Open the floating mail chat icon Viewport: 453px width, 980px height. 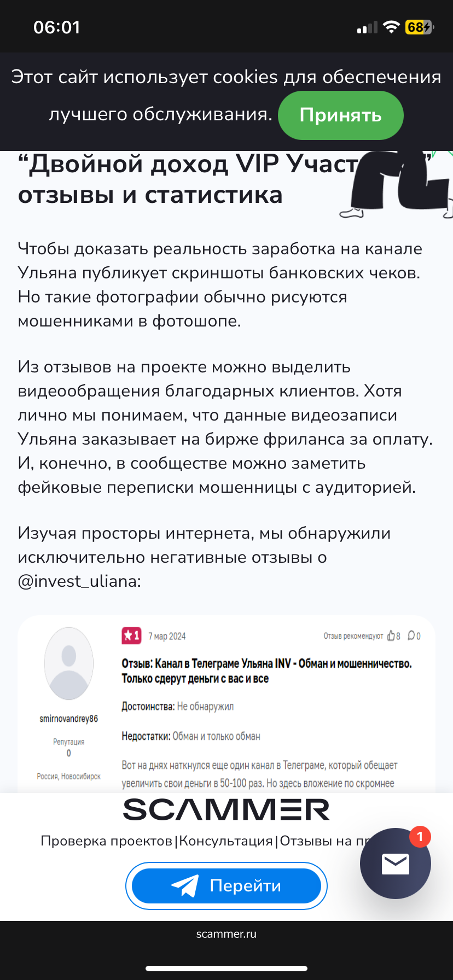tap(396, 864)
